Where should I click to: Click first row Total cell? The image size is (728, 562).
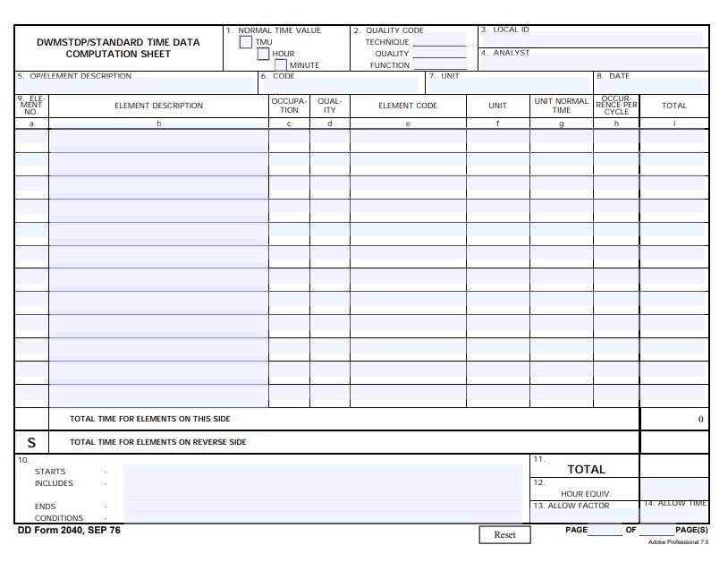(x=673, y=137)
